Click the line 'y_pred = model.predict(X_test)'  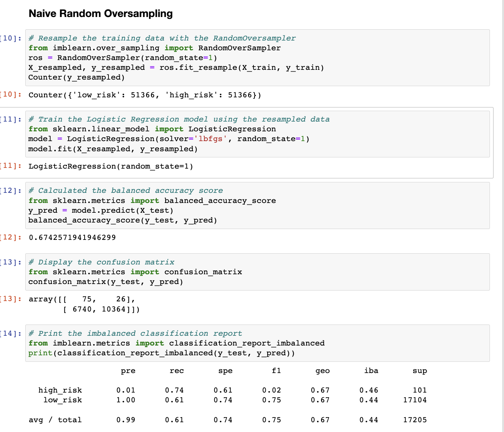[x=101, y=211]
